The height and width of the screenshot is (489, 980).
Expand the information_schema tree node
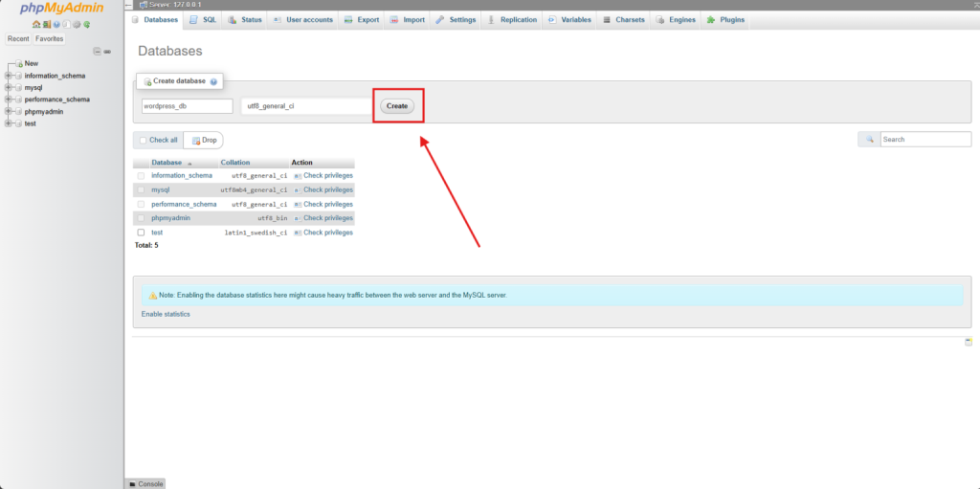pyautogui.click(x=9, y=76)
